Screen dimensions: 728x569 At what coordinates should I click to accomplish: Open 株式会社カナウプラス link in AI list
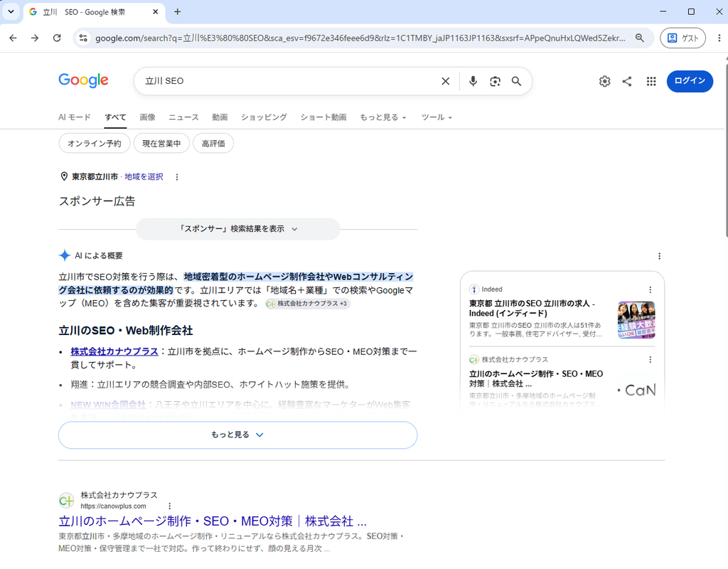pyautogui.click(x=114, y=351)
